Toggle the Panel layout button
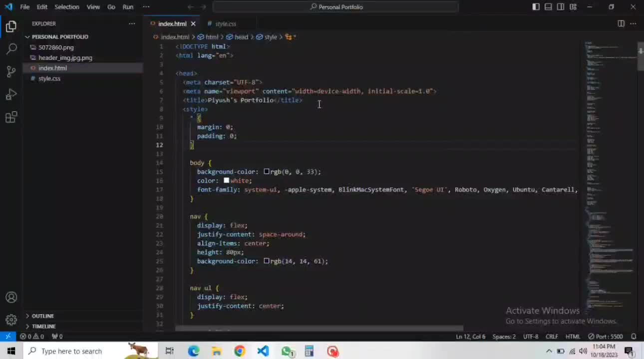The width and height of the screenshot is (644, 359). tap(548, 7)
